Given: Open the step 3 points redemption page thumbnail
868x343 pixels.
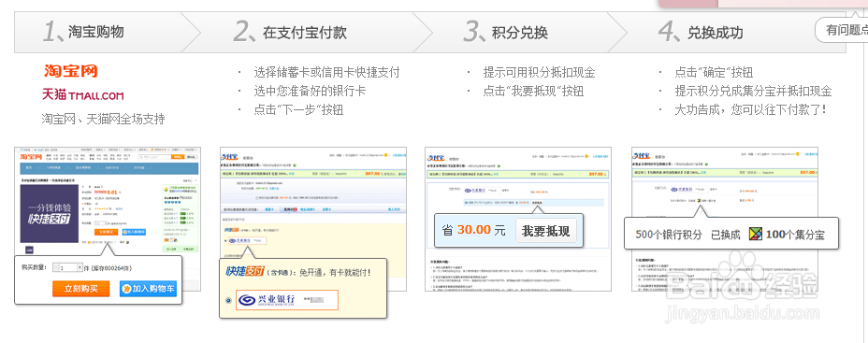Looking at the screenshot, I should pos(517,219).
